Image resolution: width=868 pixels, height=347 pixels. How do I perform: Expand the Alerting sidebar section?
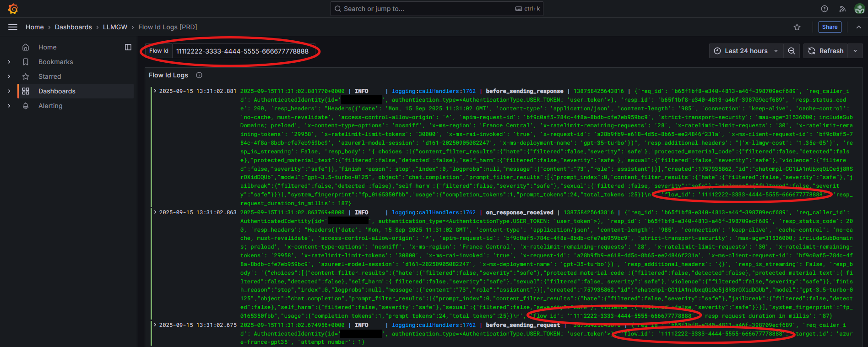9,106
